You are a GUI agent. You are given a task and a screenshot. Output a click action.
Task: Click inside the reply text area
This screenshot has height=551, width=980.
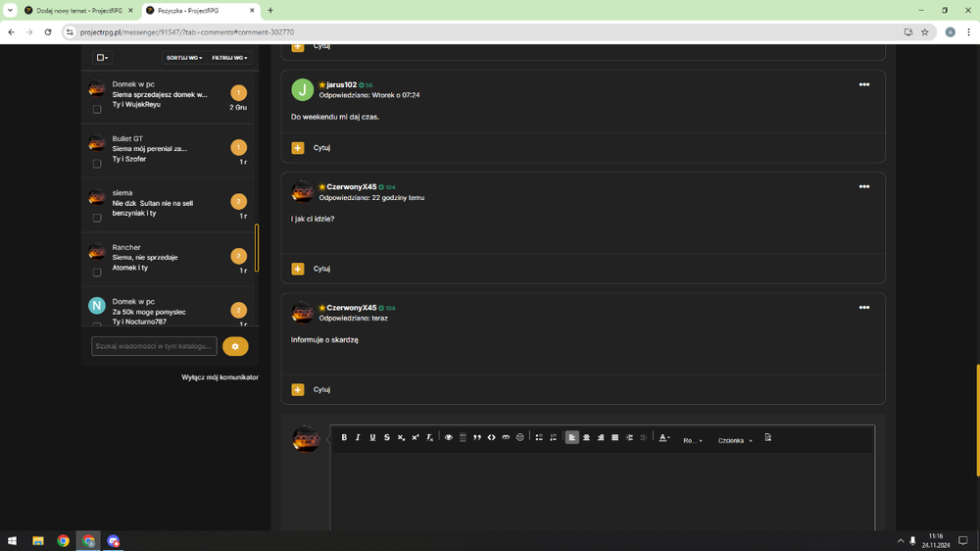click(603, 491)
